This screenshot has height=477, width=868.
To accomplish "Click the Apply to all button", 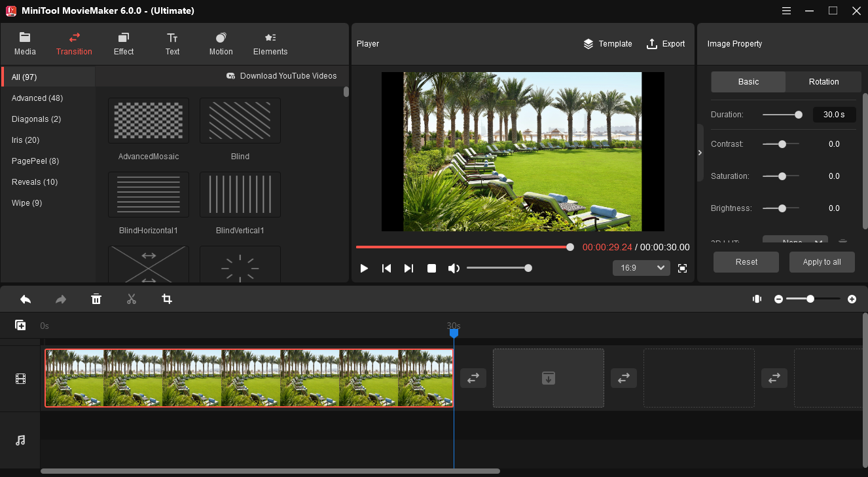I will [x=822, y=262].
